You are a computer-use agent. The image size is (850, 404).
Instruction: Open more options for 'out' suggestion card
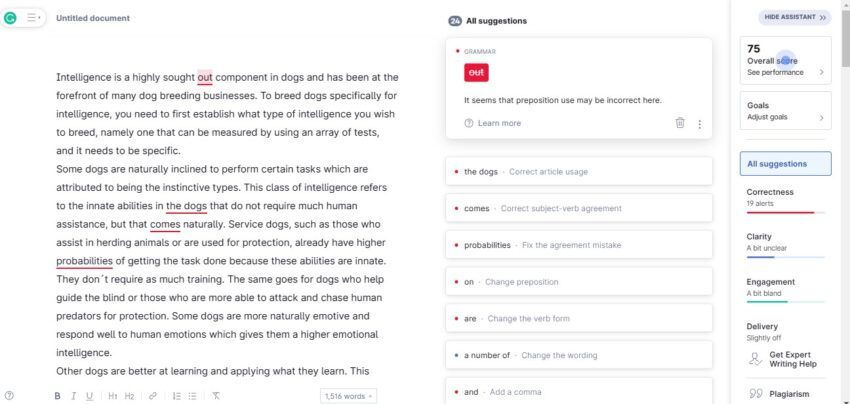699,124
